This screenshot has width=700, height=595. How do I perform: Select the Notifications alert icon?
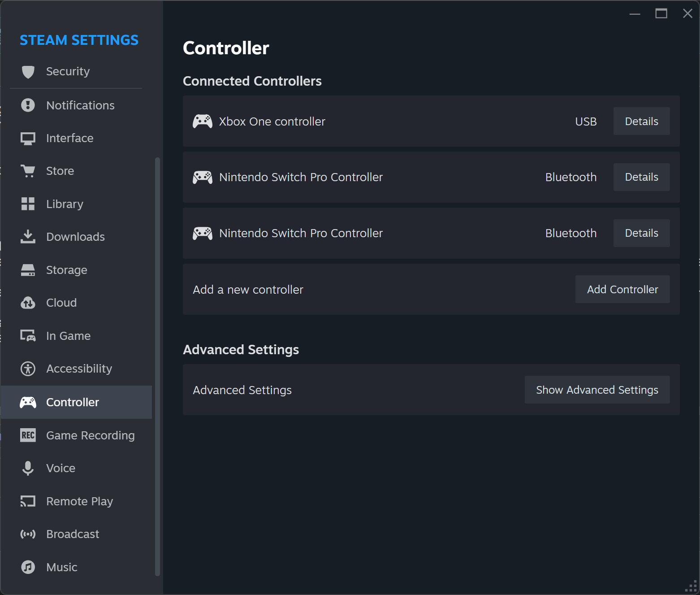(x=28, y=105)
